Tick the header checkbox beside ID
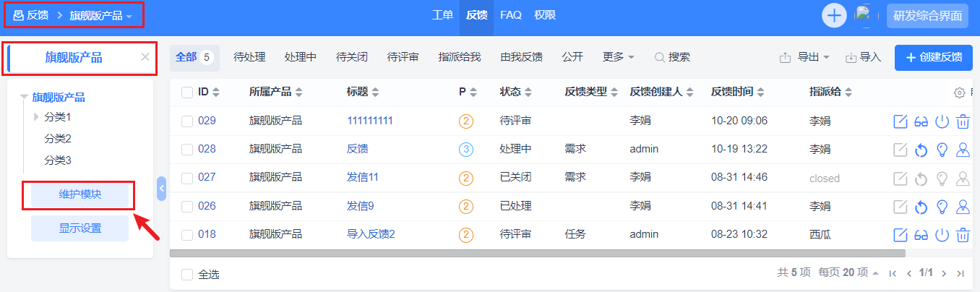Viewport: 980px width, 292px height. tap(187, 93)
